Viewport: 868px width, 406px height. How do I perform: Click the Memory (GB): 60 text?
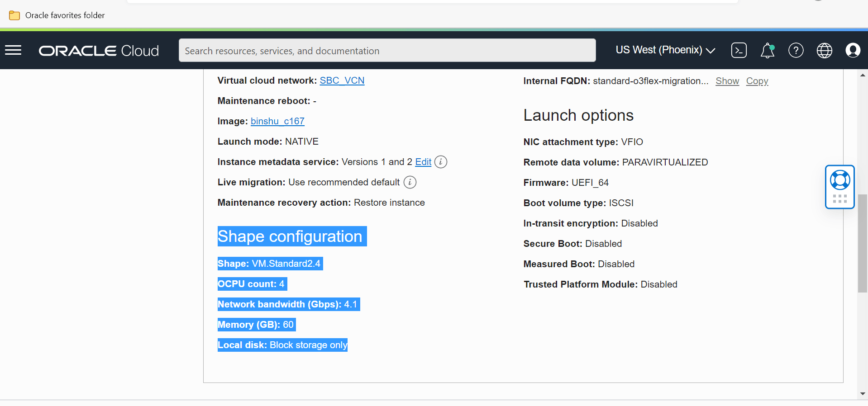click(256, 325)
